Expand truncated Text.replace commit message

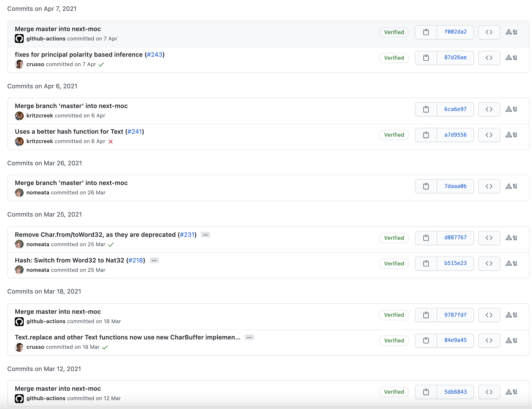pyautogui.click(x=249, y=337)
